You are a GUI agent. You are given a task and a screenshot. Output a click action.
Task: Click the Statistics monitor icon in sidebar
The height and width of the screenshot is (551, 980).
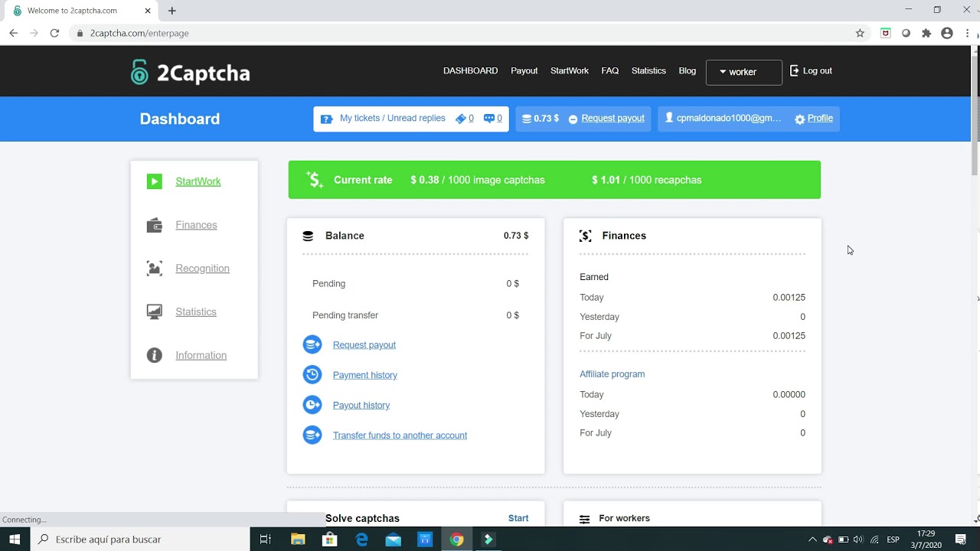coord(155,311)
